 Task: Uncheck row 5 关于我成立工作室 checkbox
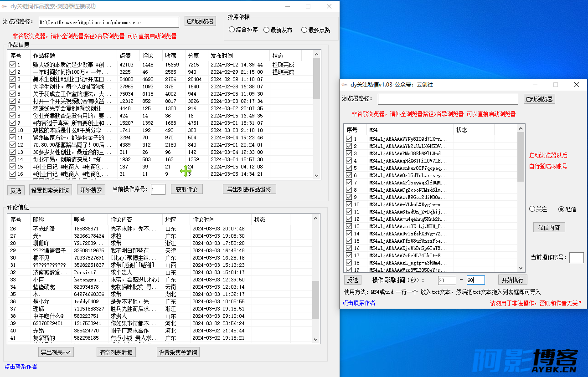pos(12,94)
